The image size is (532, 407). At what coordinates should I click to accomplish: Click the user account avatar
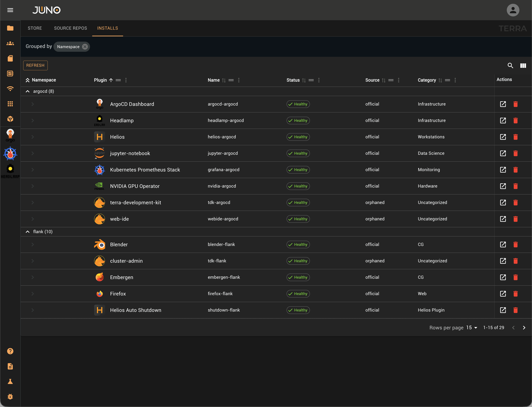513,10
